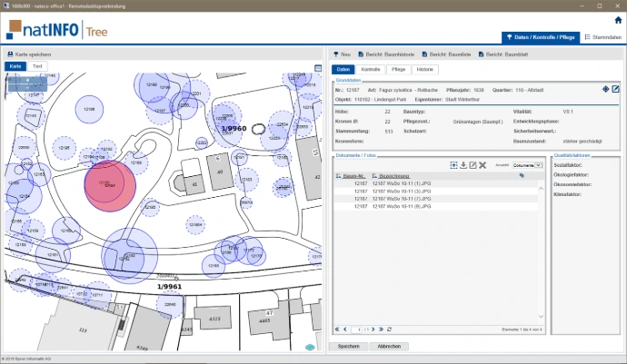Click the copy icon in document table header

click(x=522, y=175)
